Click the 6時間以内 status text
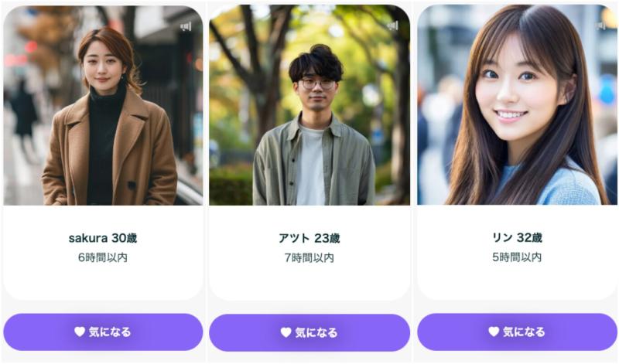The height and width of the screenshot is (364, 619). click(103, 257)
